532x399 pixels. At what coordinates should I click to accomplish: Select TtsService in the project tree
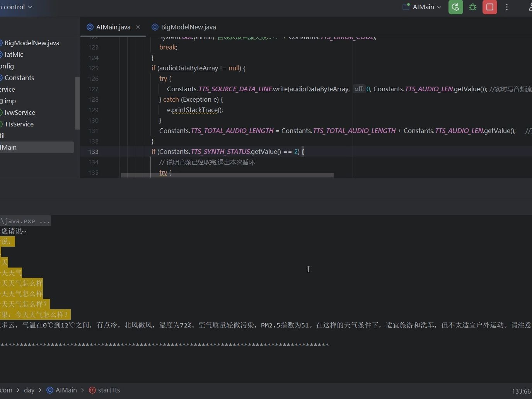(x=19, y=124)
